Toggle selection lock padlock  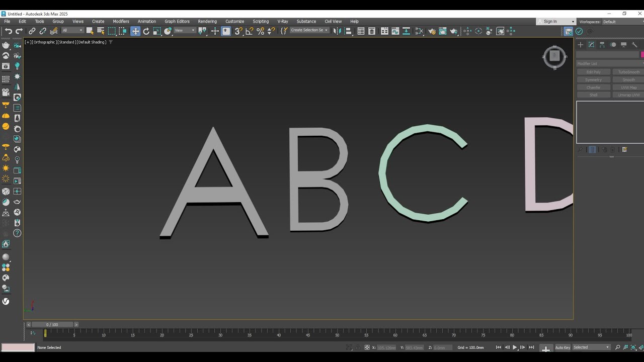point(358,347)
